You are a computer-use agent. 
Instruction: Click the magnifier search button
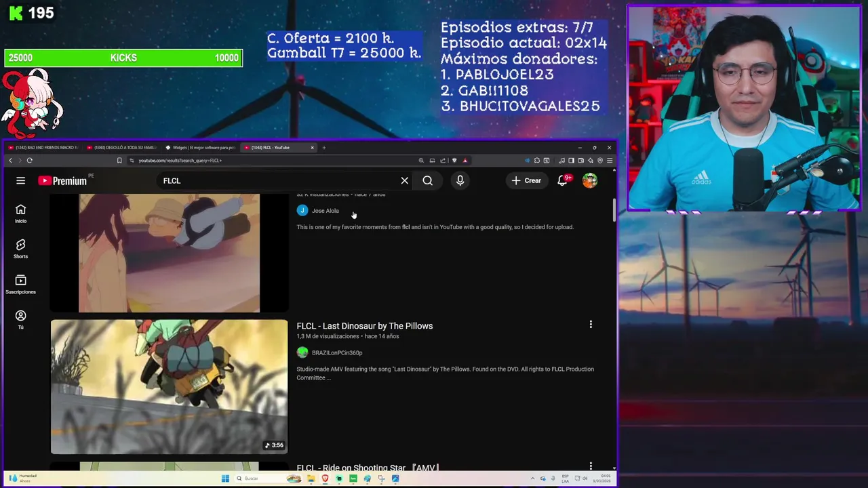(427, 181)
